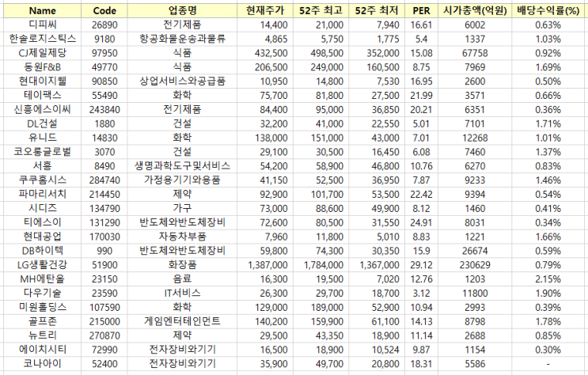Image resolution: width=588 pixels, height=375 pixels.
Task: Click the 항공화물운송과물류 industry cell
Action: [x=182, y=39]
